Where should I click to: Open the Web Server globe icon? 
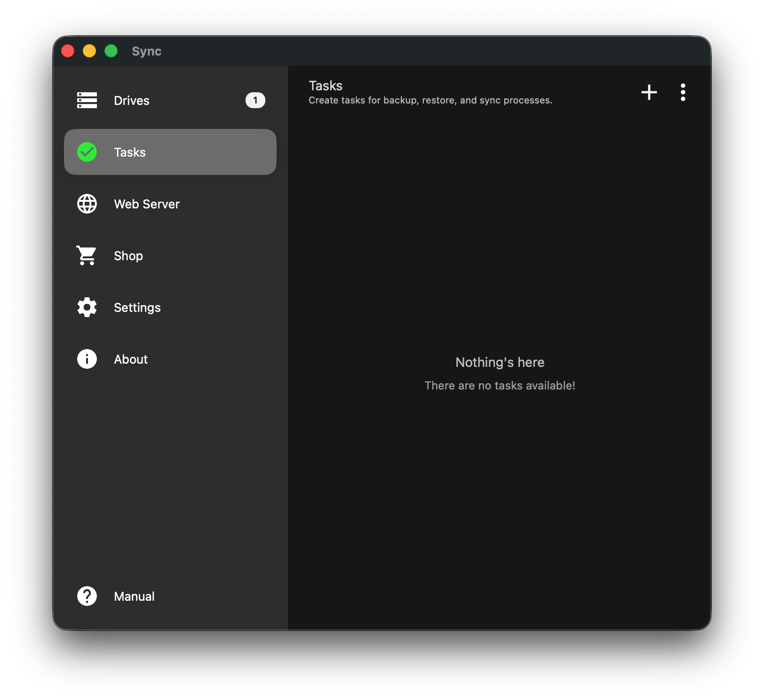[87, 204]
